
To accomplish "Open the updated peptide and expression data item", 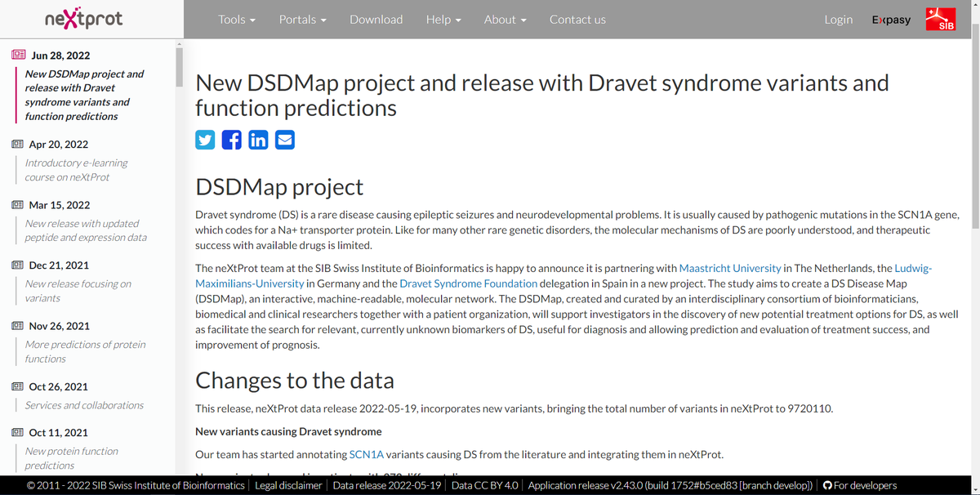I will tap(86, 230).
